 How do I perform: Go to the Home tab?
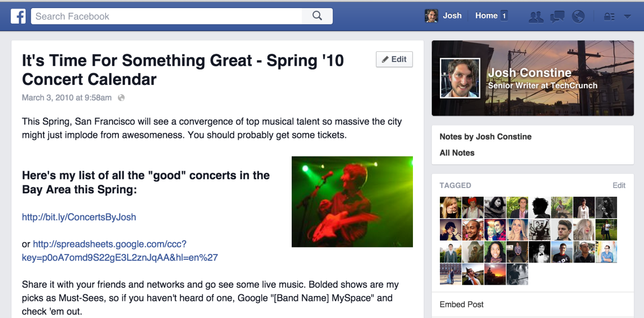pos(486,16)
